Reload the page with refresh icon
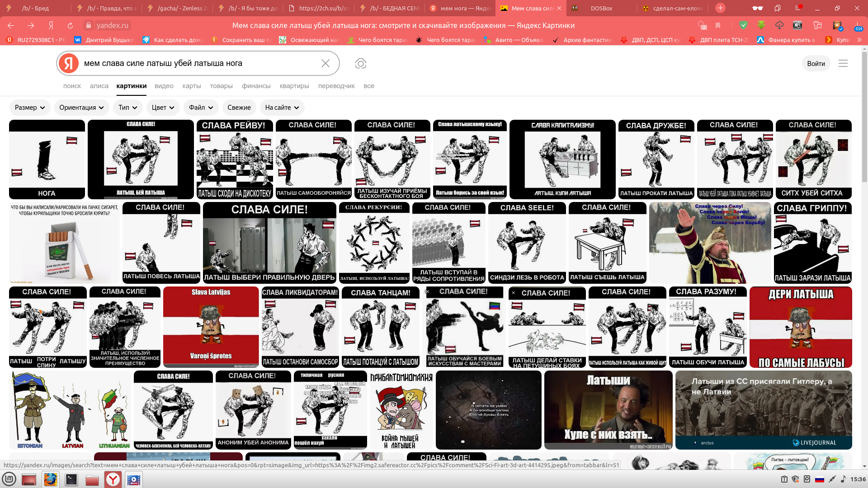This screenshot has height=488, width=868. [70, 25]
